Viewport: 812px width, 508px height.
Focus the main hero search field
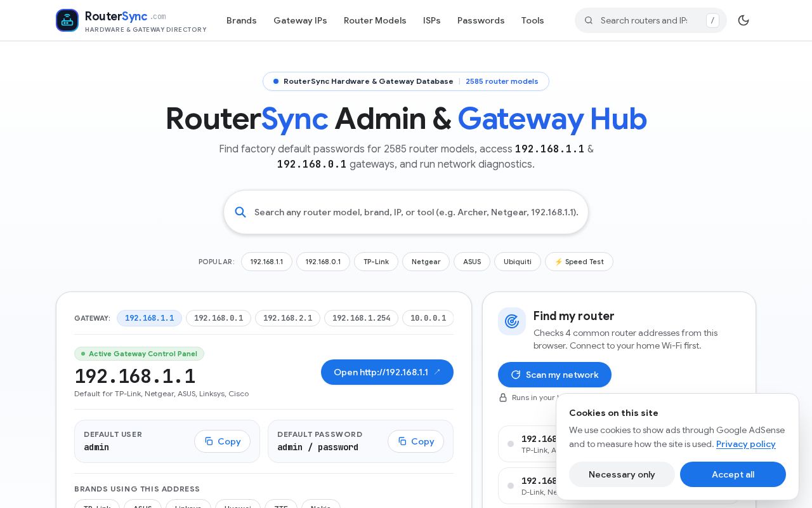coord(406,212)
